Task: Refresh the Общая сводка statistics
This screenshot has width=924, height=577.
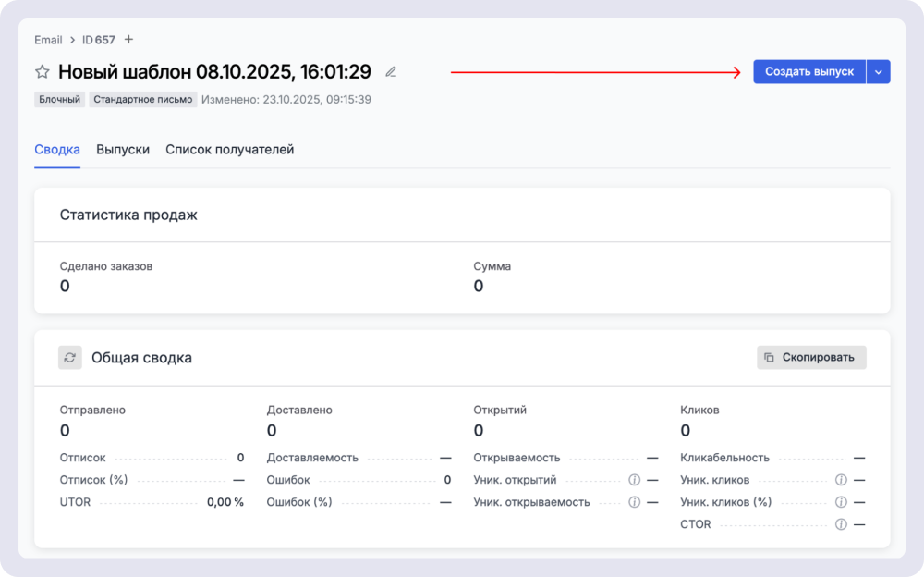Action: click(x=70, y=358)
